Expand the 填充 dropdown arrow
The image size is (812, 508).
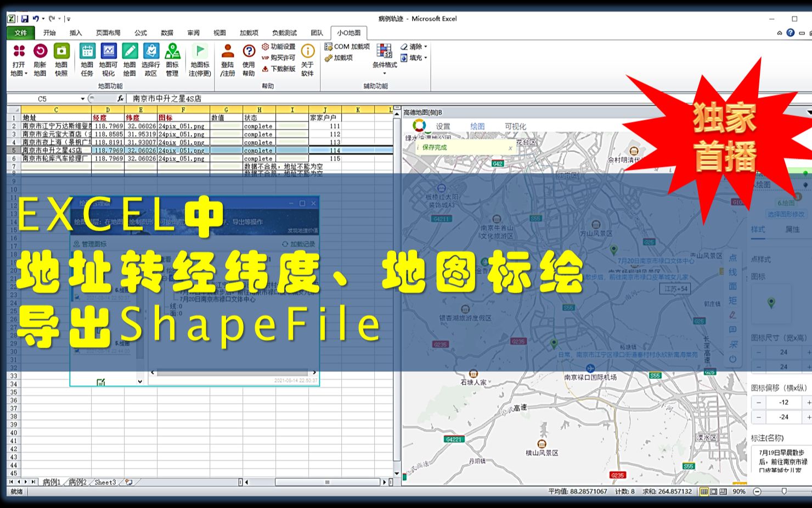426,58
